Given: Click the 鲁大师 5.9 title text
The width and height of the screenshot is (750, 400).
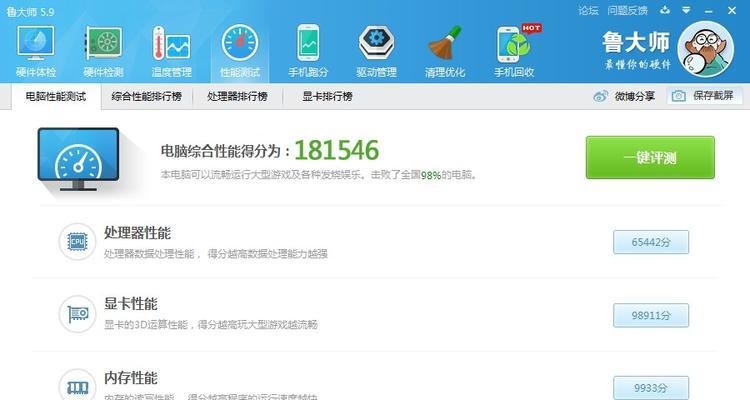Looking at the screenshot, I should [31, 11].
